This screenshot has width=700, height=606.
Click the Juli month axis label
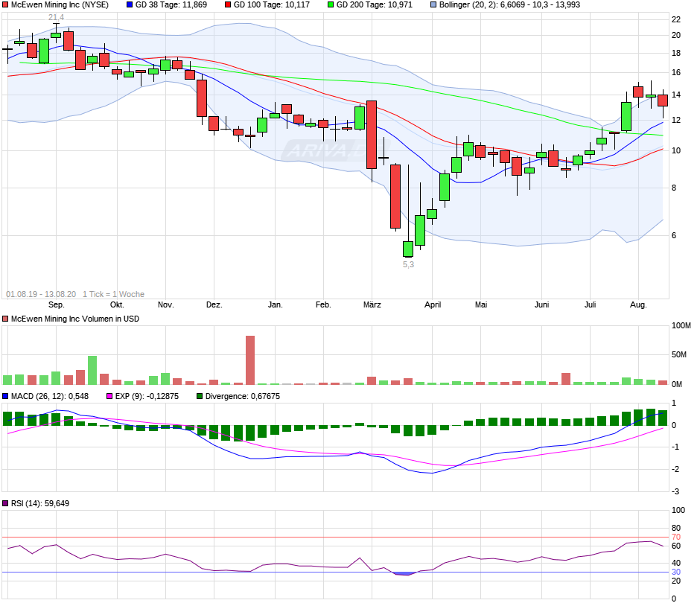tap(590, 304)
